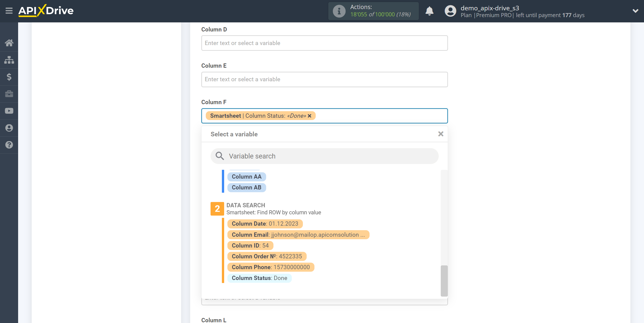Screen dimensions: 644x323
Task: Open the briefcase services icon
Action: coord(9,94)
